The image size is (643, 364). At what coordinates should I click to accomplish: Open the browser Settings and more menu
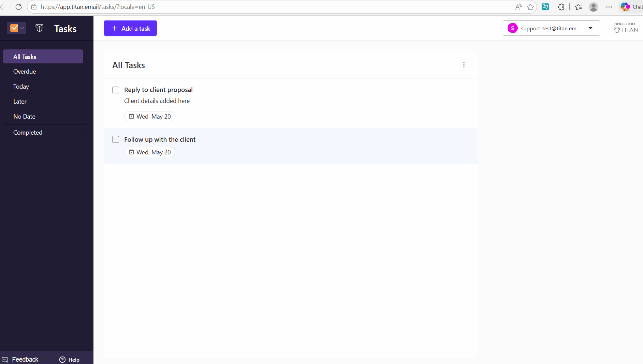[x=609, y=7]
